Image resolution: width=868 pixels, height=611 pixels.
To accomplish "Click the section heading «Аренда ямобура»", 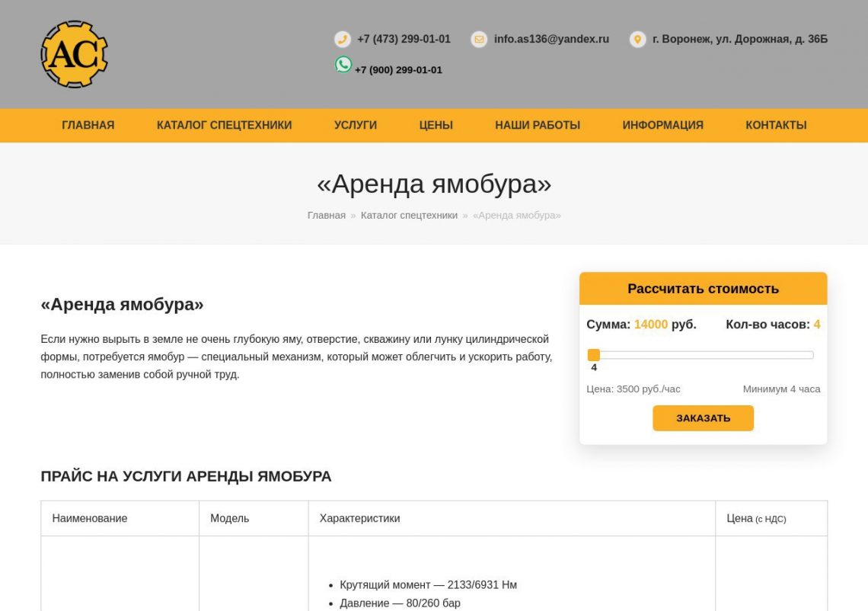I will (x=122, y=304).
